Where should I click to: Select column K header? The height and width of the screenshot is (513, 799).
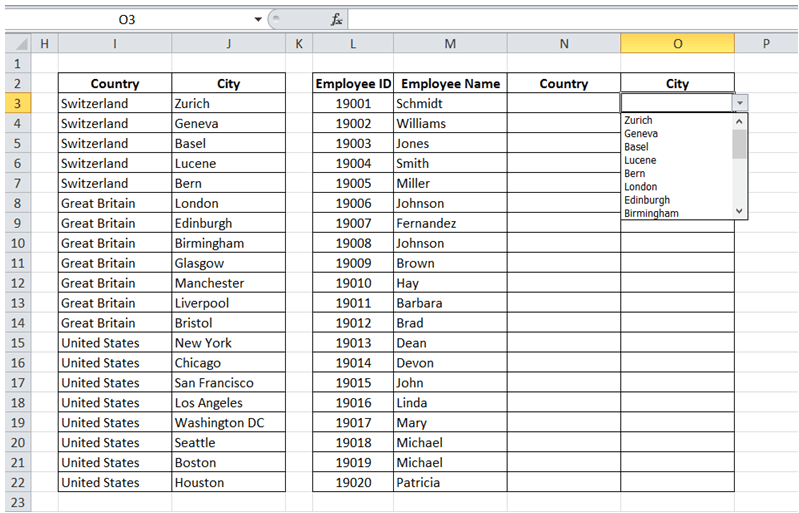coord(299,44)
